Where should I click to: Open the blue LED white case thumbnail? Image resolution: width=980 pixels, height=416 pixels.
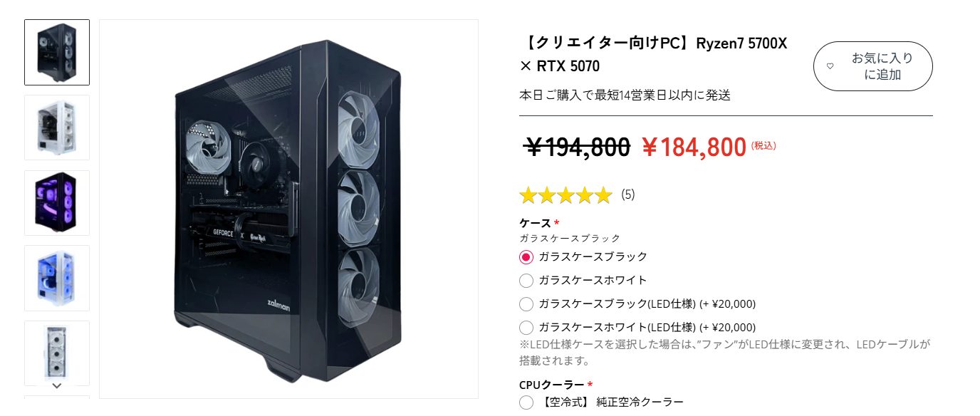[57, 279]
